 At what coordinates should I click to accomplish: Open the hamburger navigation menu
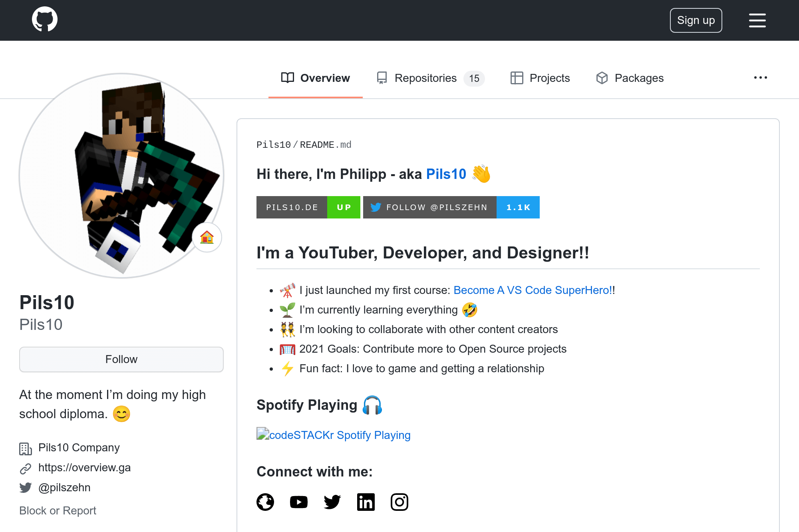(x=757, y=20)
